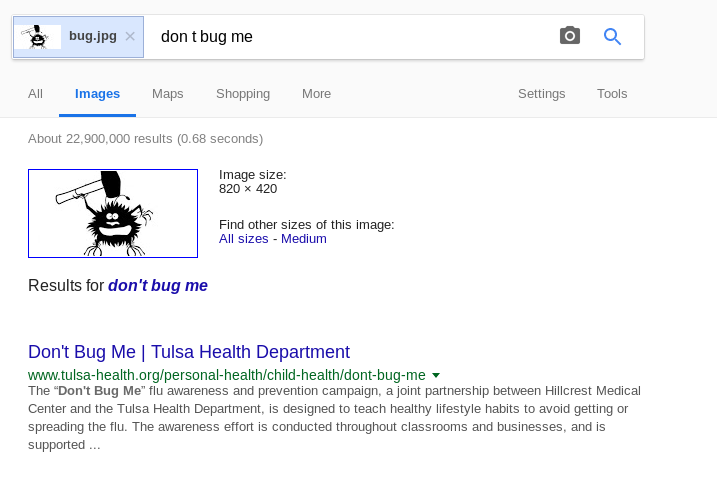Select the Images tab

pyautogui.click(x=97, y=94)
